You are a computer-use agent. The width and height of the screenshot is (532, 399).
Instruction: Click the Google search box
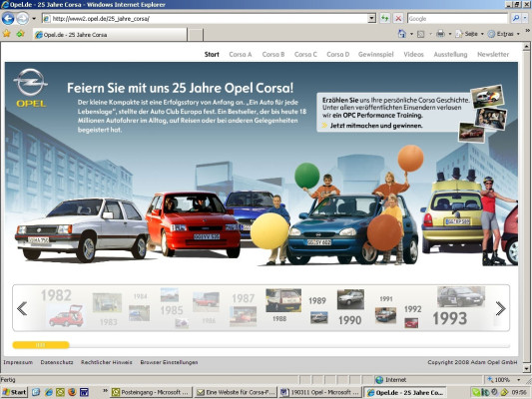tap(457, 18)
